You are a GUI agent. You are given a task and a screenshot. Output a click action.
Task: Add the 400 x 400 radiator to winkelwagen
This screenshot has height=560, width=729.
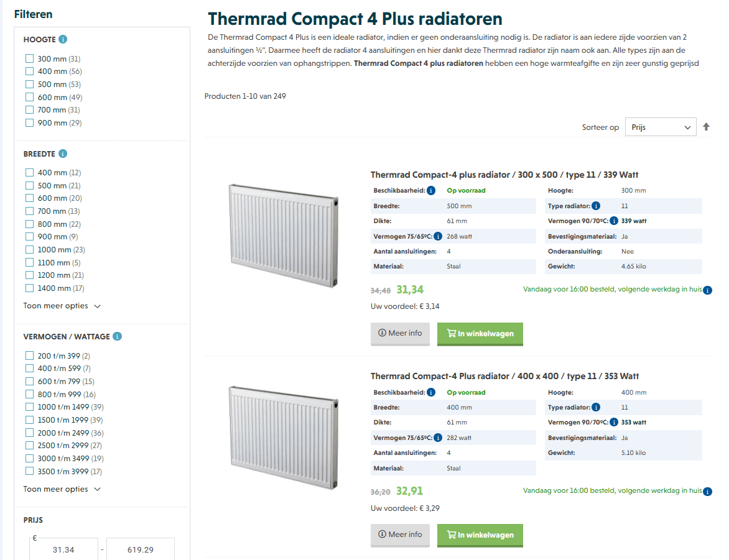[x=480, y=535]
